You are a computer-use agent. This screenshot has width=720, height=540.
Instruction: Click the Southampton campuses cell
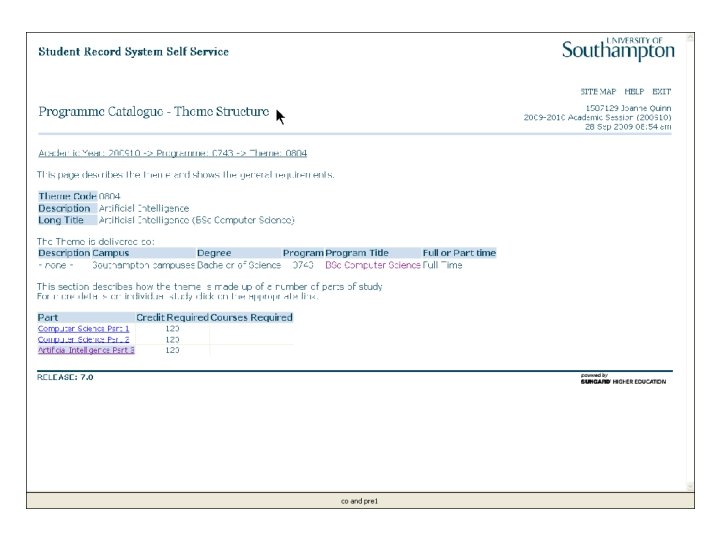[144, 265]
